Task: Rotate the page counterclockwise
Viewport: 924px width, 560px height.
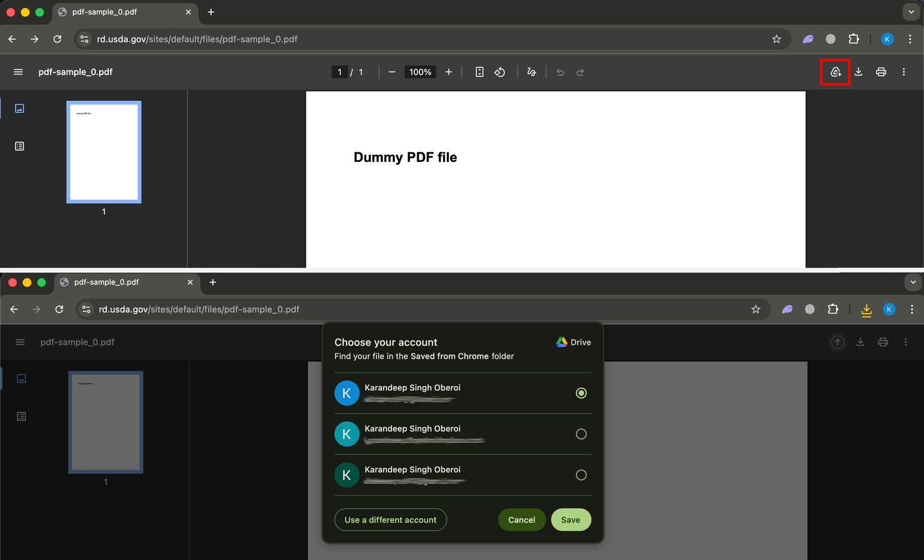Action: [x=500, y=72]
